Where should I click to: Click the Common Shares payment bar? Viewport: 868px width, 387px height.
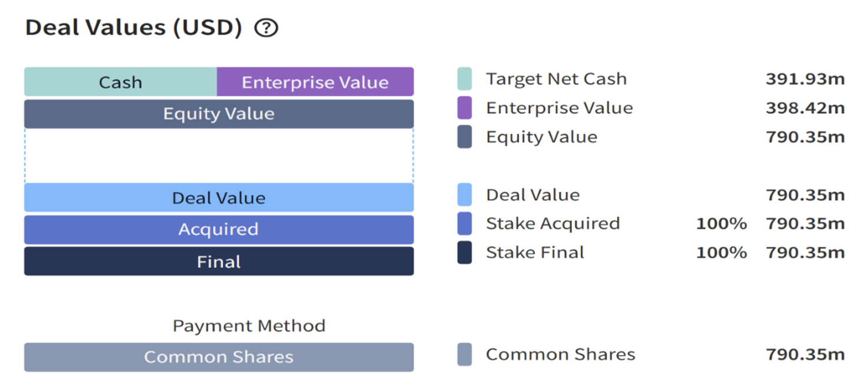click(x=219, y=357)
